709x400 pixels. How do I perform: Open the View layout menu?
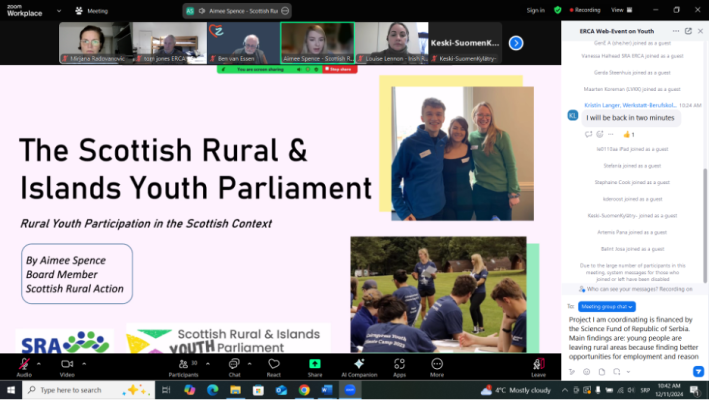pos(620,10)
